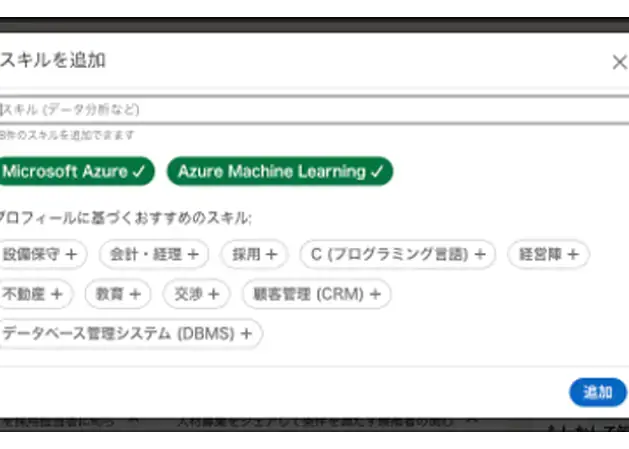The height and width of the screenshot is (449, 629).
Task: Add the 顧客管理 (CRM) suggested skill
Action: 317,294
